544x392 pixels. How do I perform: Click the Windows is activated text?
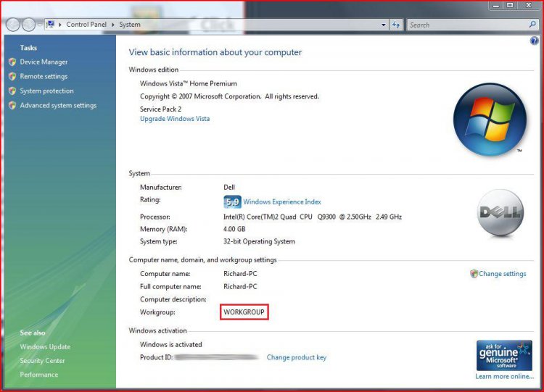click(x=170, y=344)
